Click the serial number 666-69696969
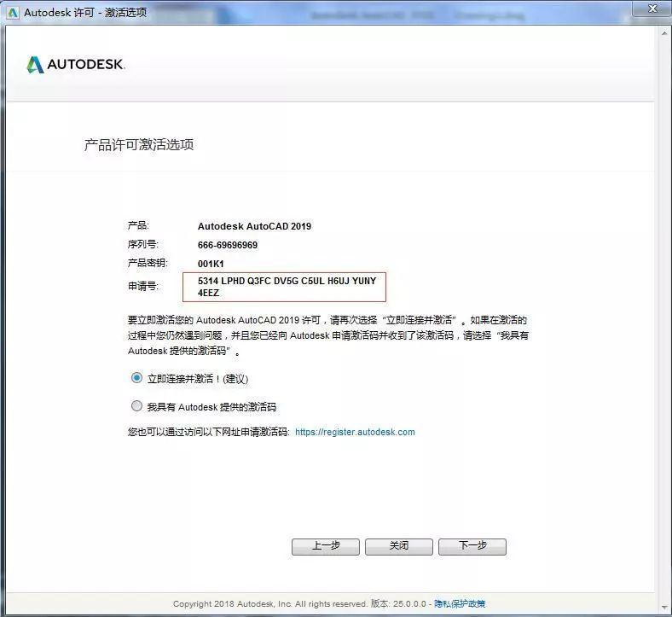This screenshot has width=672, height=617. point(228,245)
